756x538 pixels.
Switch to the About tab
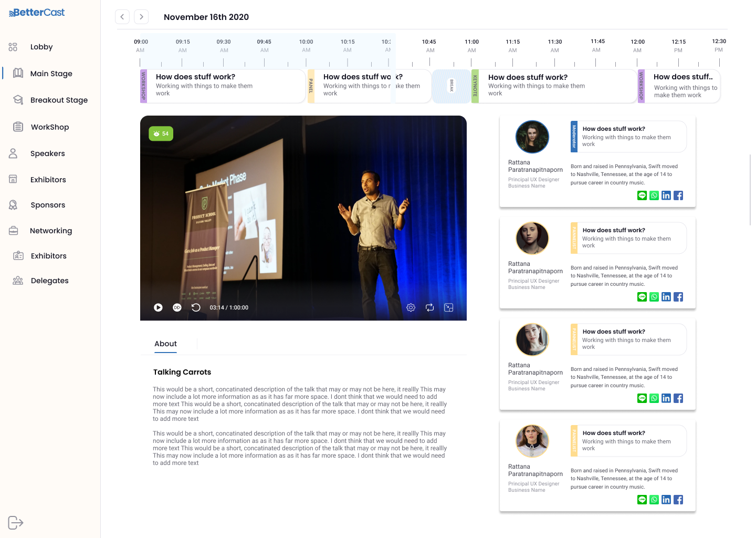point(165,344)
